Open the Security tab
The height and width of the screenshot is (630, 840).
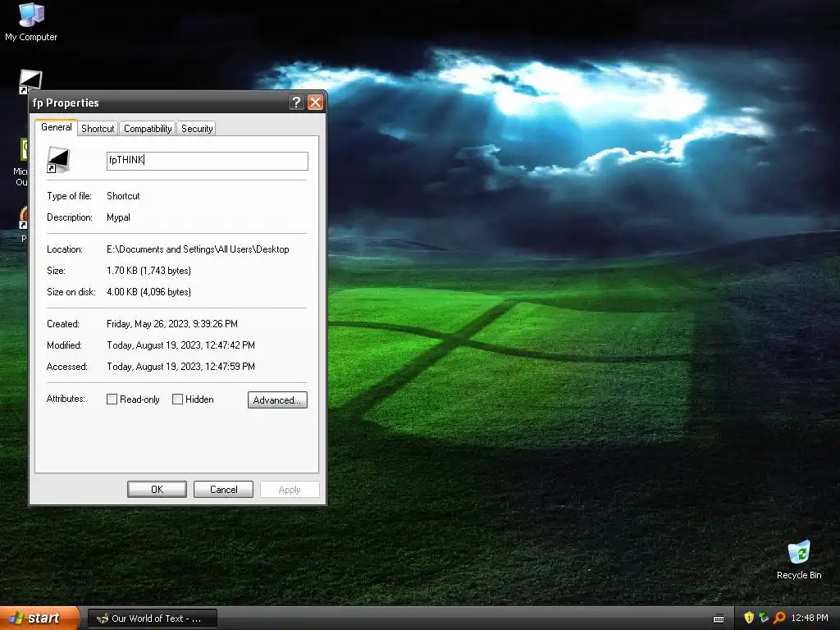(x=197, y=129)
